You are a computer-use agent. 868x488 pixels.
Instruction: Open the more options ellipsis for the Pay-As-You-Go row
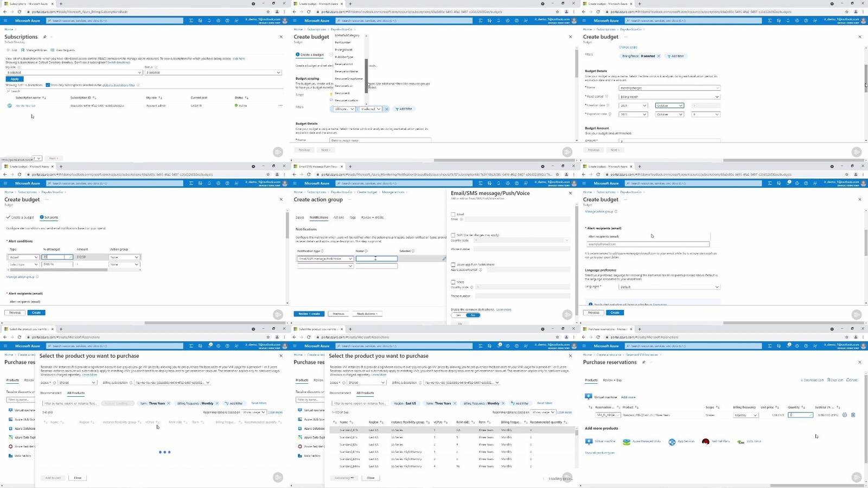click(x=280, y=105)
